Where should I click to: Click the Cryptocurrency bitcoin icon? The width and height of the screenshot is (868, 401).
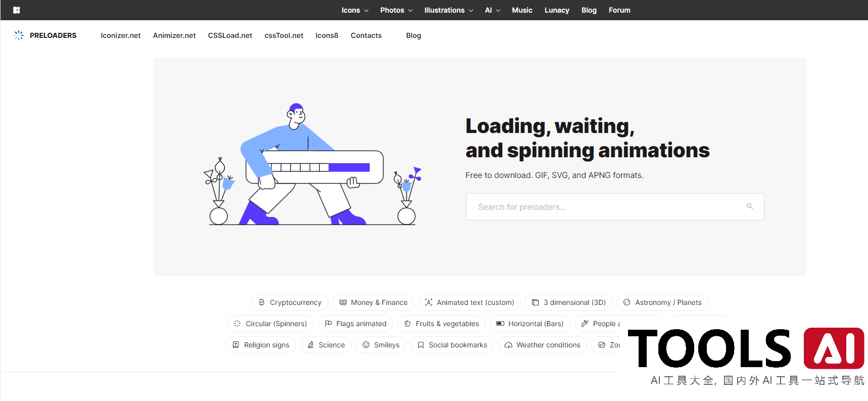pos(262,302)
